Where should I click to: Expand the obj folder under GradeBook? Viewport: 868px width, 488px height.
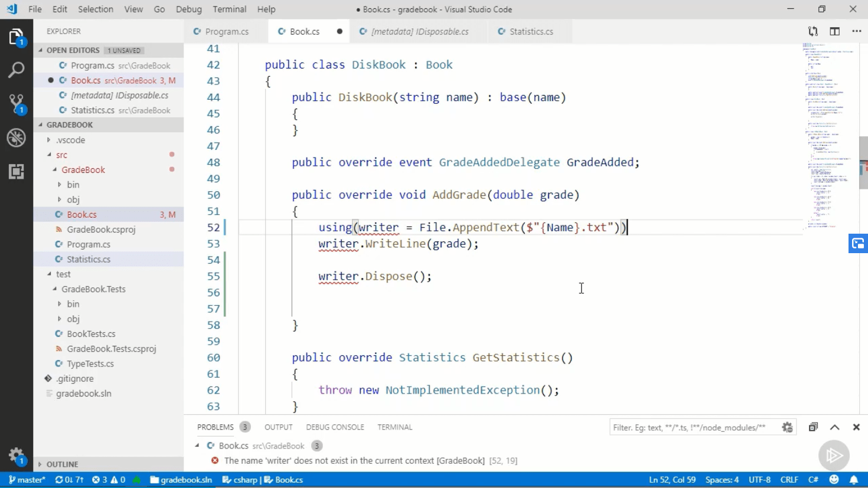pos(60,199)
